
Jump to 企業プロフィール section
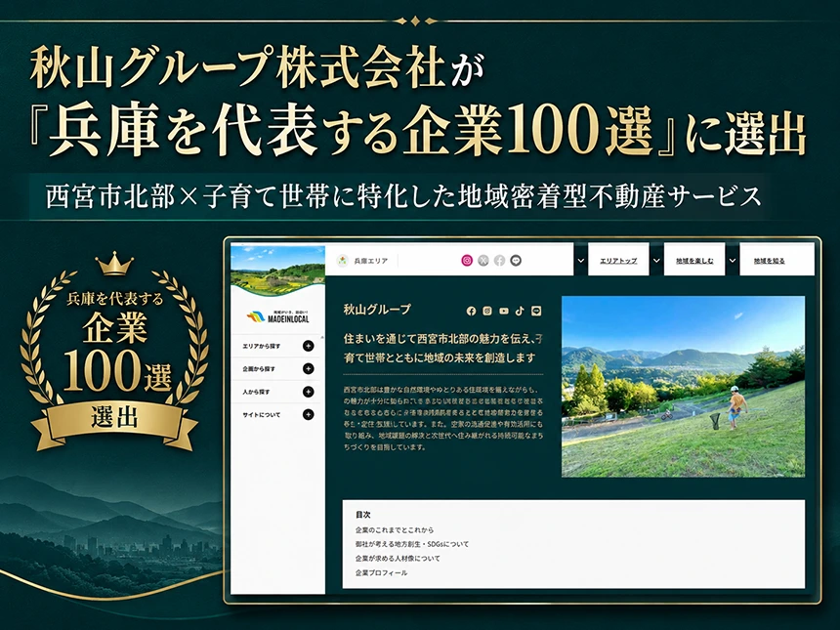[x=381, y=572]
